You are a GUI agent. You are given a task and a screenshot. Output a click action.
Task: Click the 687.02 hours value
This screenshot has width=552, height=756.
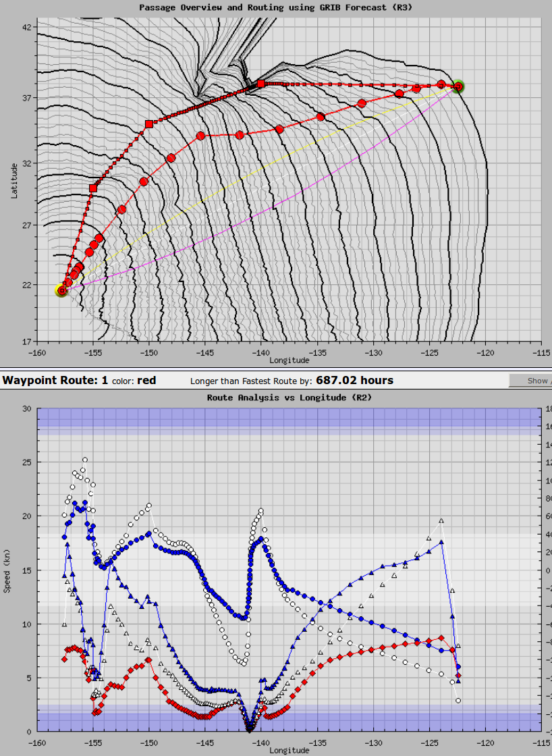pyautogui.click(x=354, y=381)
